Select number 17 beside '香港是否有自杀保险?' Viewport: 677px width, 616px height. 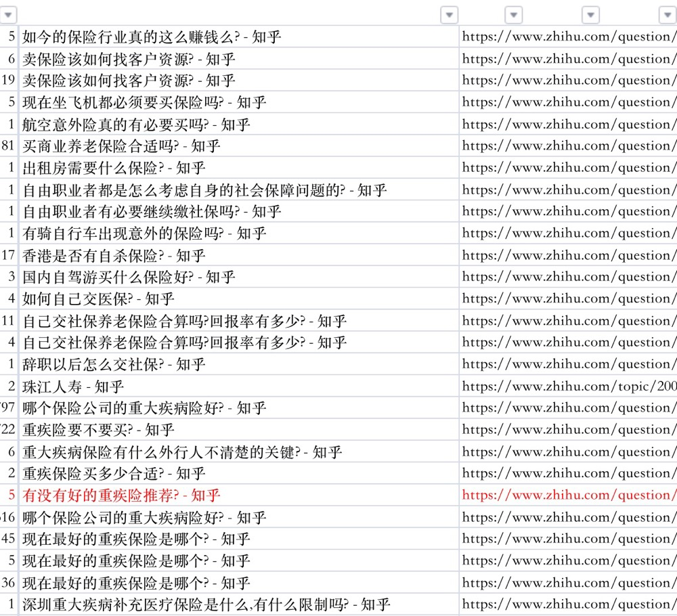(x=8, y=256)
